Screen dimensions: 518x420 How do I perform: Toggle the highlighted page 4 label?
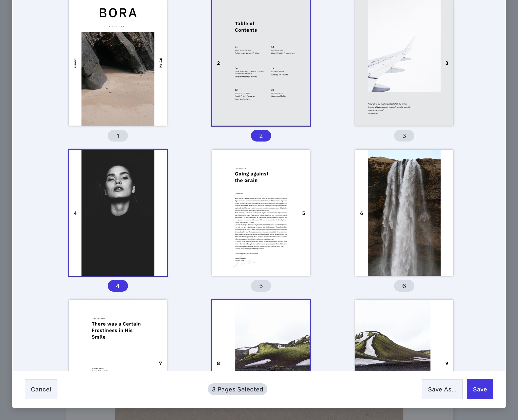tap(118, 286)
